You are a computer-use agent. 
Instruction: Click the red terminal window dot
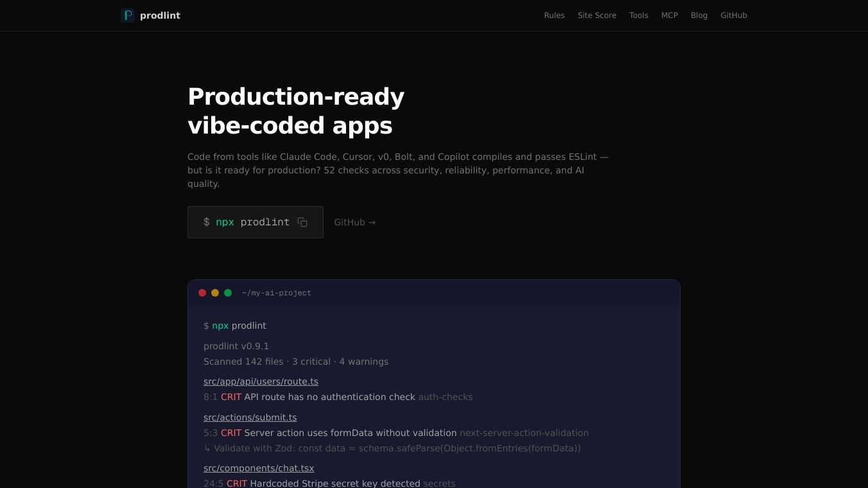click(x=202, y=293)
